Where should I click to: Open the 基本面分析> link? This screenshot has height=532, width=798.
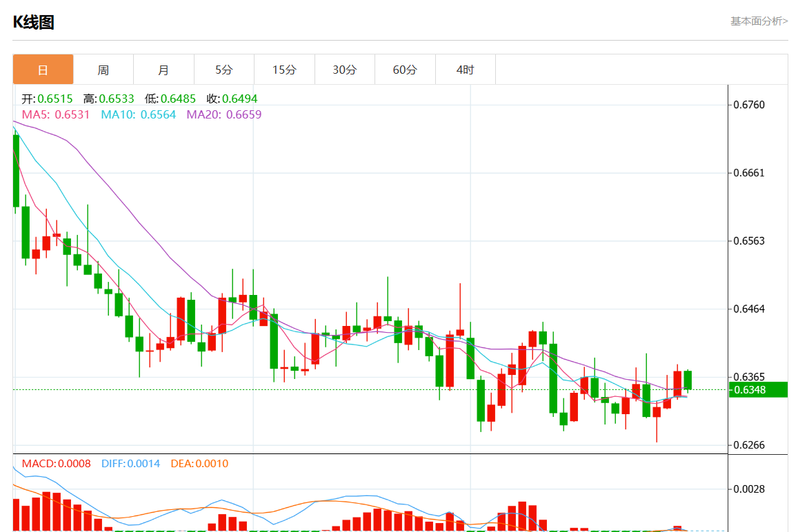(x=759, y=21)
